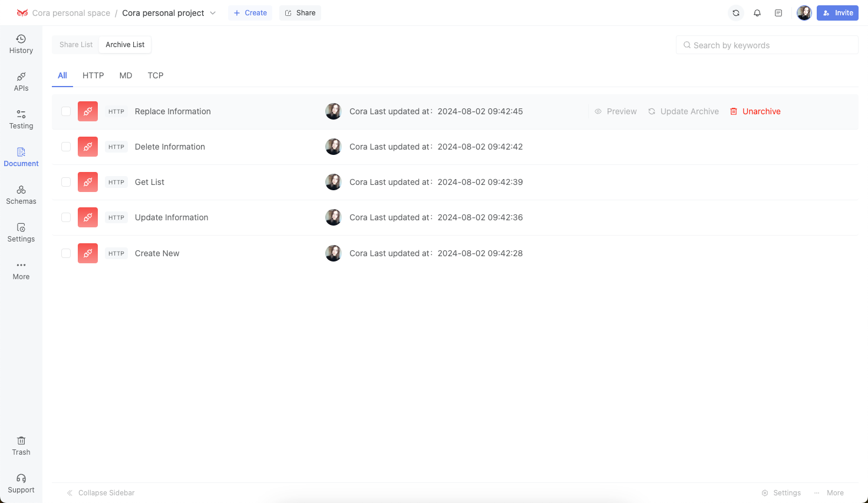Screen dimensions: 868x503
Task: Unarchive Replace Information
Action: pyautogui.click(x=755, y=111)
